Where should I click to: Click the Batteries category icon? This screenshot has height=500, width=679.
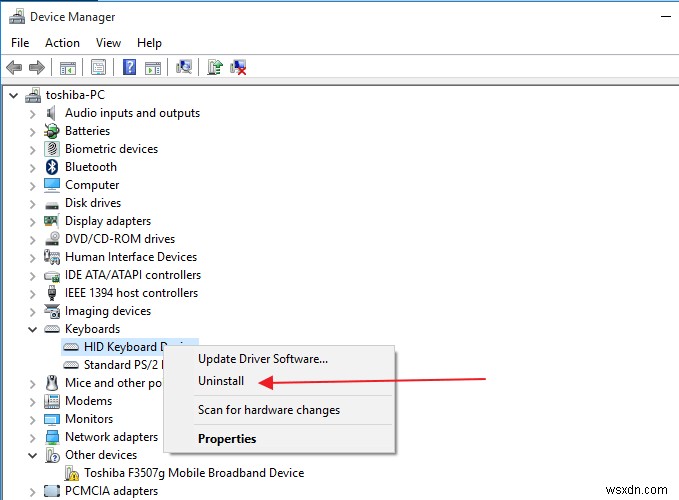52,131
